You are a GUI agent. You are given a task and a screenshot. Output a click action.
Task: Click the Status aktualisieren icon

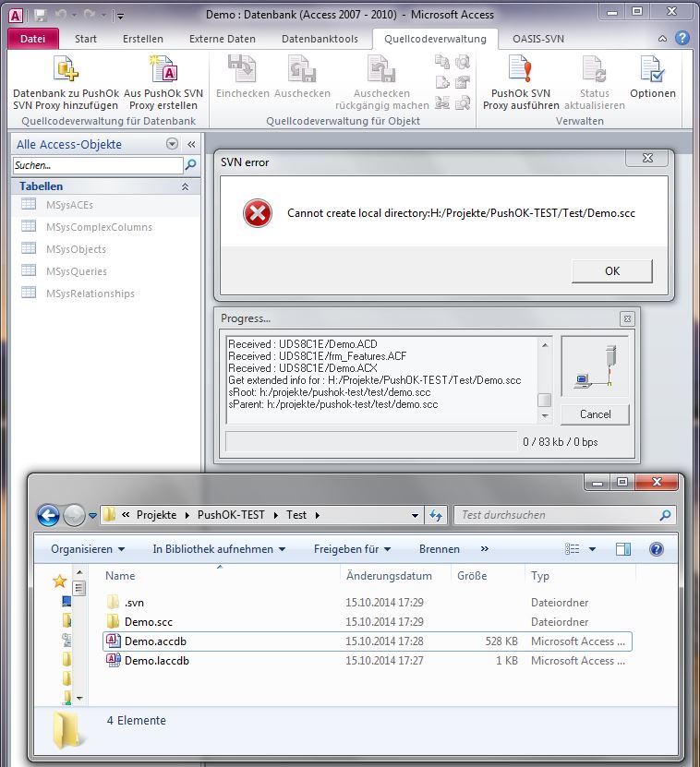tap(594, 69)
